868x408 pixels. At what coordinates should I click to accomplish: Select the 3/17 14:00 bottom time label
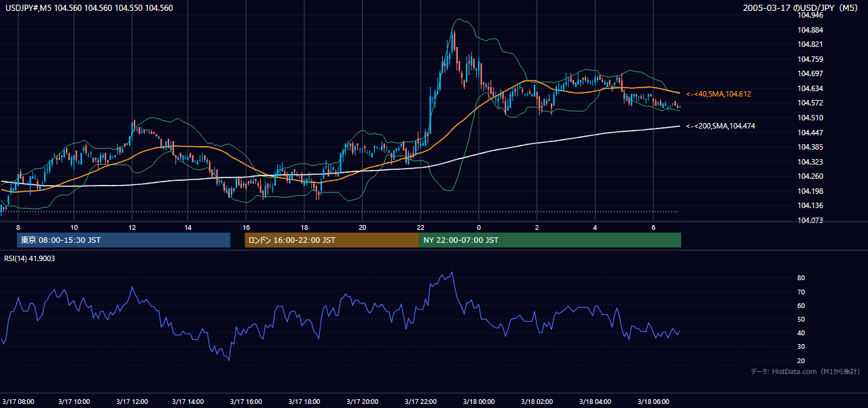(x=188, y=401)
